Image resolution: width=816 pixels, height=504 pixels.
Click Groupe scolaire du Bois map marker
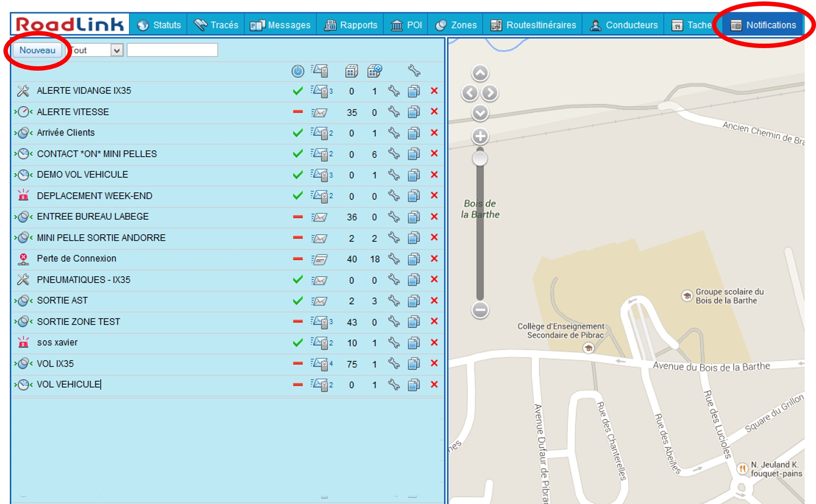(x=687, y=296)
